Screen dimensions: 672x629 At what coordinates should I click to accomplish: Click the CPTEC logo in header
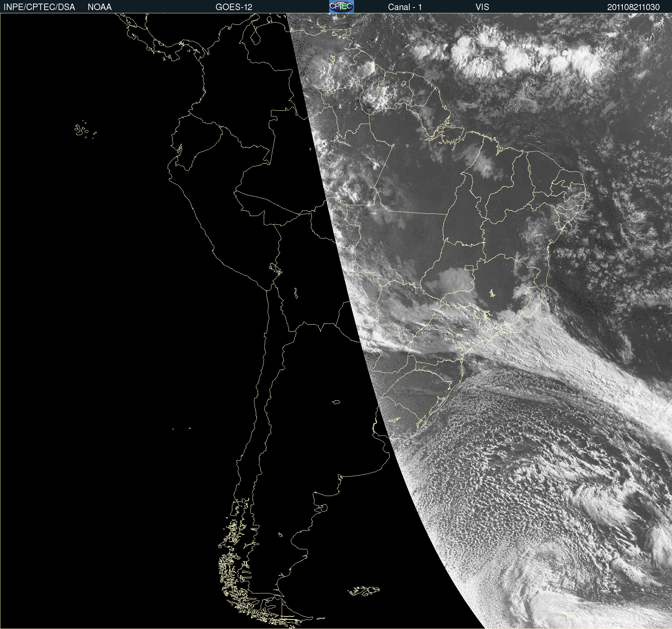[x=341, y=6]
